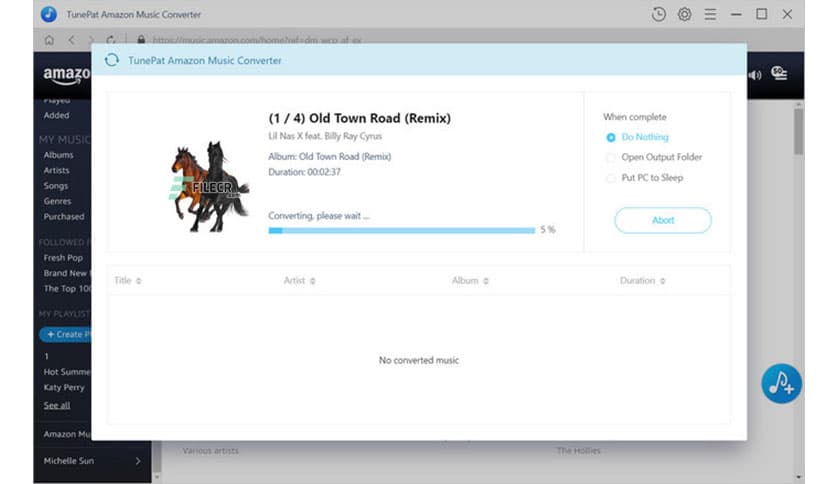Click the browser forward arrow
The width and height of the screenshot is (836, 484).
click(91, 40)
